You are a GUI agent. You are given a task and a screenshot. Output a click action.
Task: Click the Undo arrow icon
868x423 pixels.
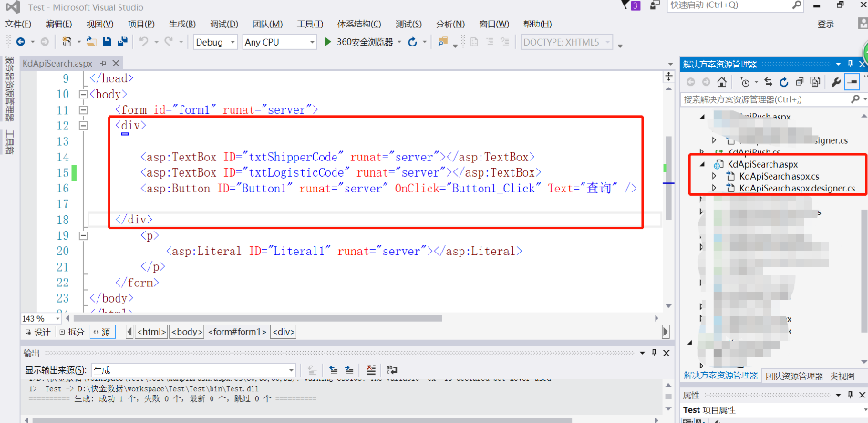coord(144,42)
